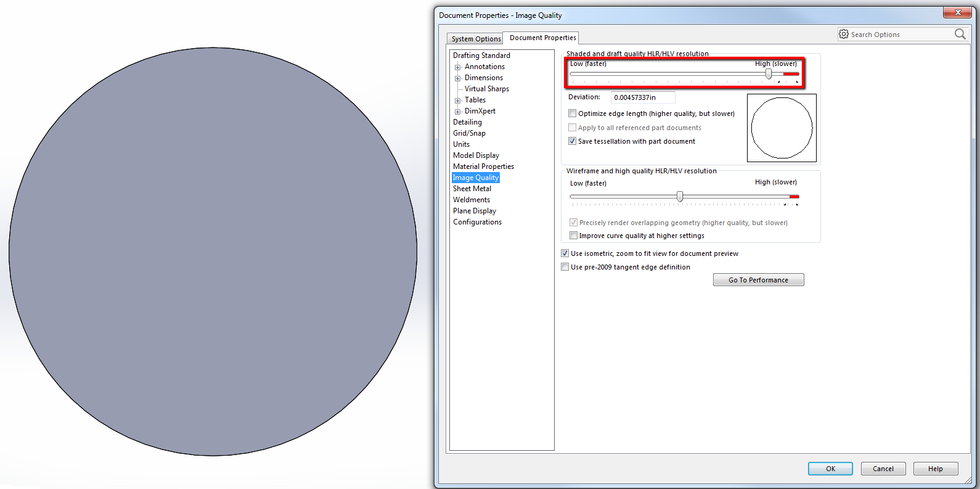Image resolution: width=980 pixels, height=489 pixels.
Task: Check Improve curve quality at higher settings
Action: click(574, 236)
